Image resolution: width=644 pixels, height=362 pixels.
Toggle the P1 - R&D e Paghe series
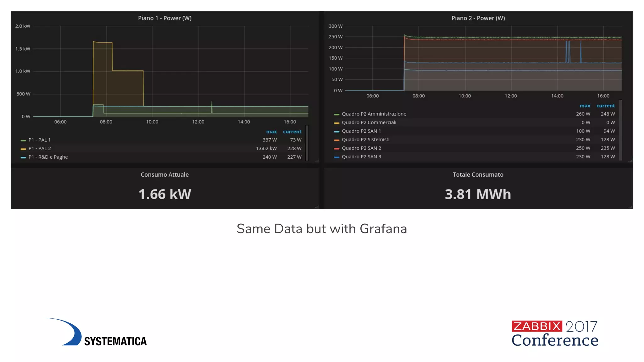48,157
